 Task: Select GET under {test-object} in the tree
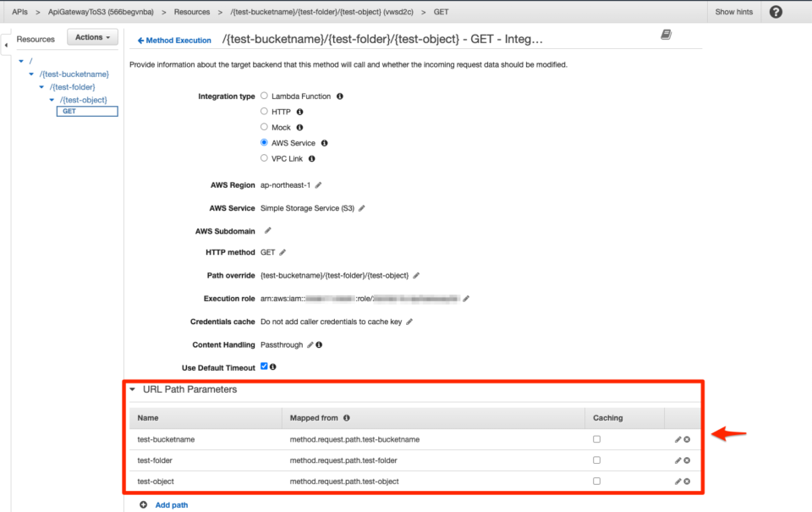86,111
